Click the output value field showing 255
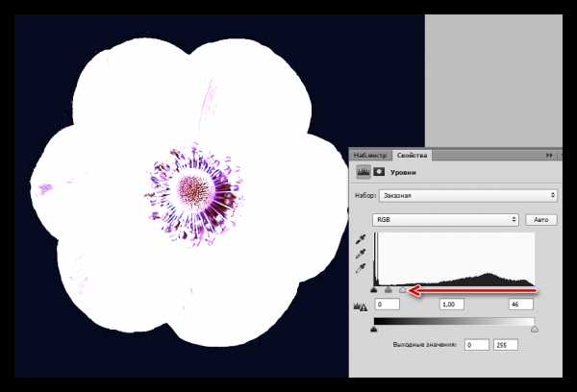 click(x=506, y=345)
